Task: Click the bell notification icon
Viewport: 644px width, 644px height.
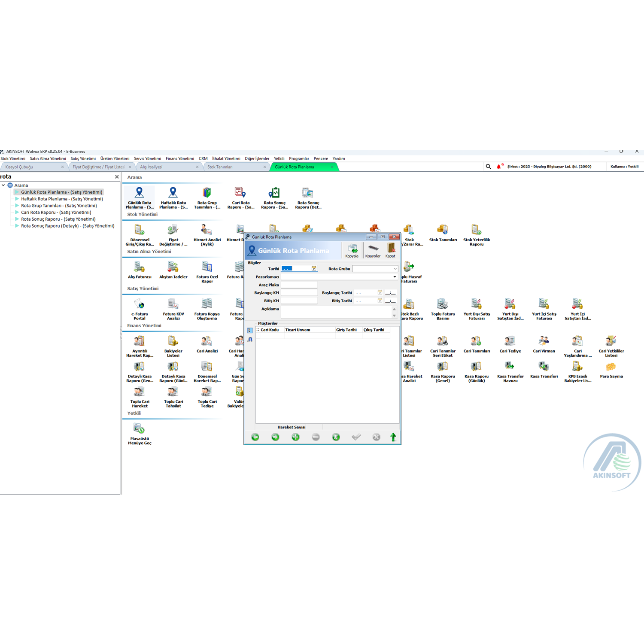Action: [499, 167]
